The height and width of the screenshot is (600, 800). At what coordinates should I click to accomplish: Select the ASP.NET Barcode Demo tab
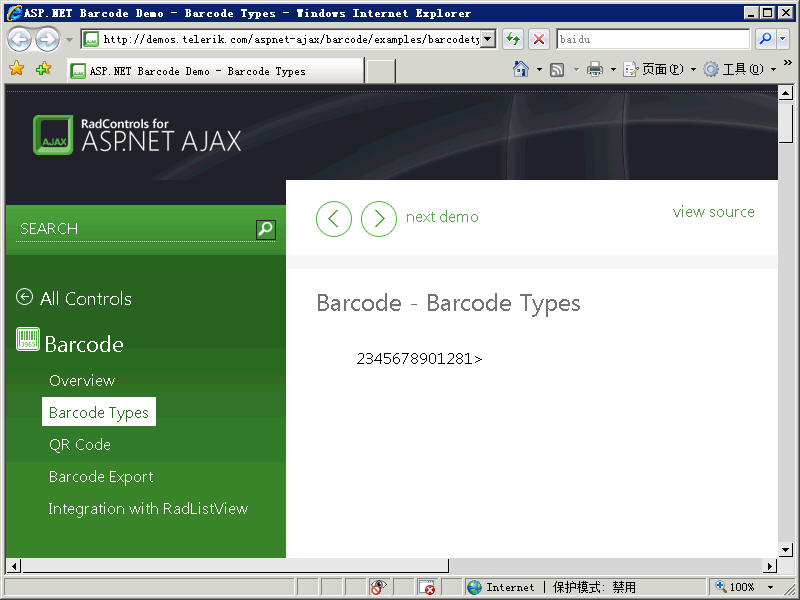click(215, 71)
